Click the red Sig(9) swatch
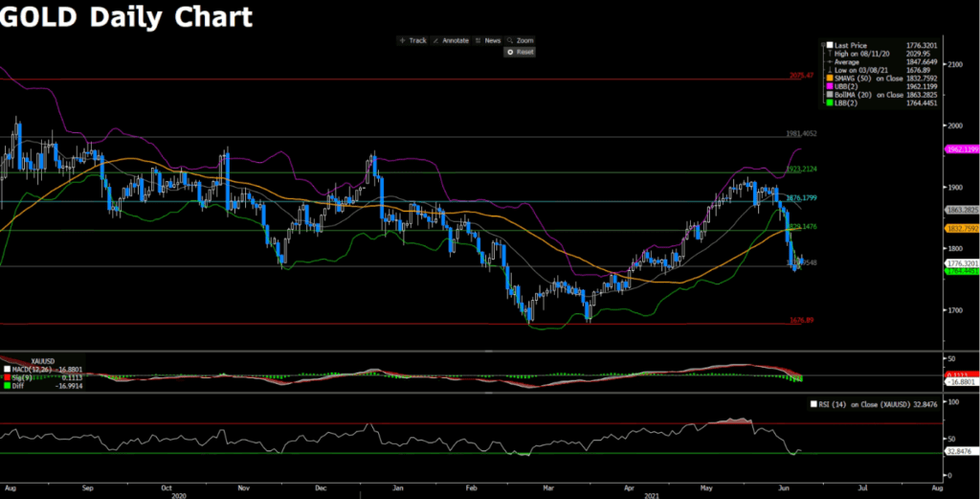 7,377
